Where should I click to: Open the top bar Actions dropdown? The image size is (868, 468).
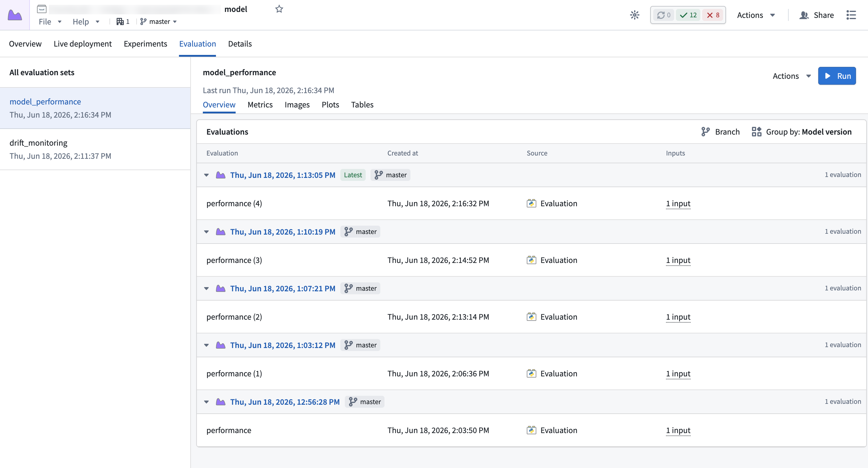[756, 15]
